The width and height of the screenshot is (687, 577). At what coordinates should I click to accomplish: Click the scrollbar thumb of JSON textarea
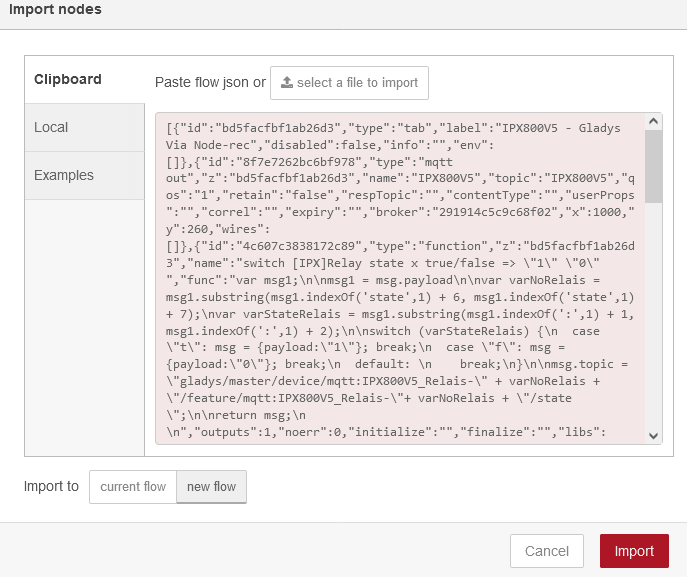point(654,166)
